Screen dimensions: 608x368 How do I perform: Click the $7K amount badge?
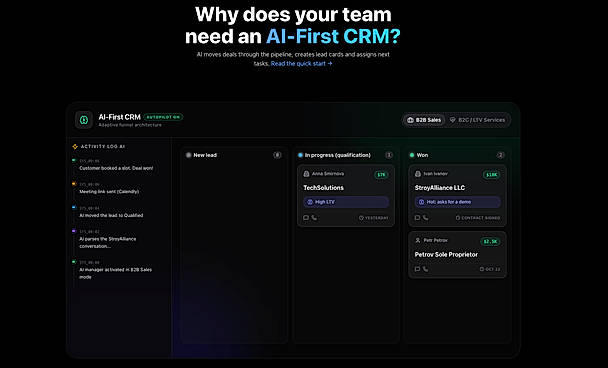[382, 175]
